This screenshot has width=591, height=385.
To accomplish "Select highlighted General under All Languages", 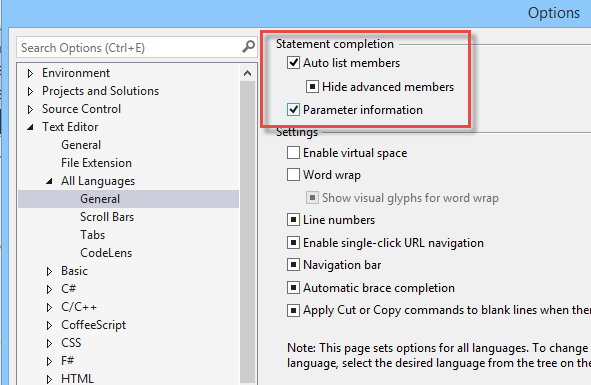I will [x=100, y=199].
